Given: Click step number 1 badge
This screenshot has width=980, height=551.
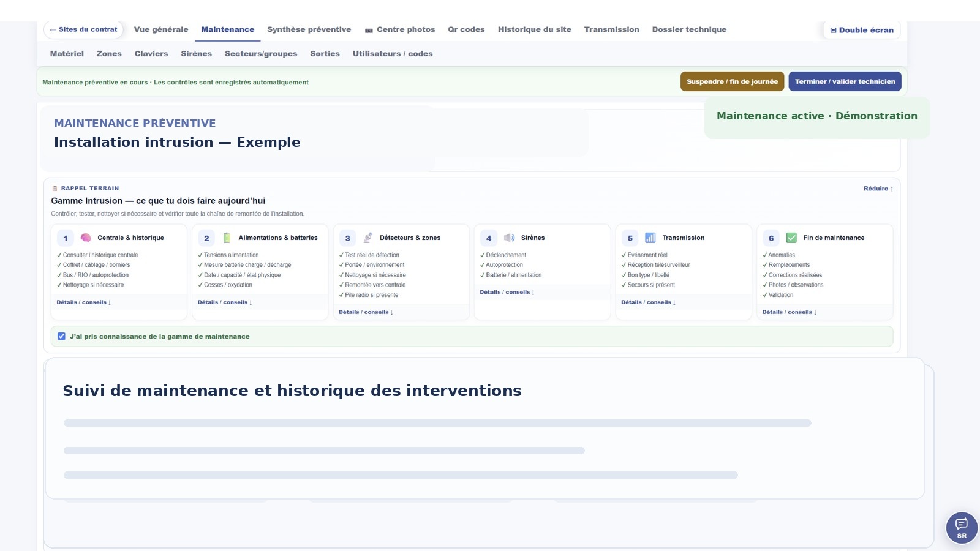Looking at the screenshot, I should tap(66, 238).
